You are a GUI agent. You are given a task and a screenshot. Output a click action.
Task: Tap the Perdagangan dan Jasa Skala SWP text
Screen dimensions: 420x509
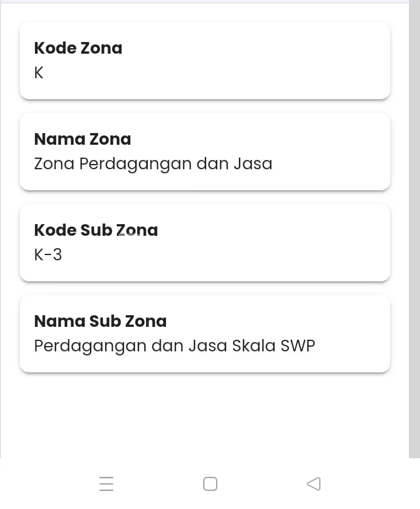click(x=174, y=346)
